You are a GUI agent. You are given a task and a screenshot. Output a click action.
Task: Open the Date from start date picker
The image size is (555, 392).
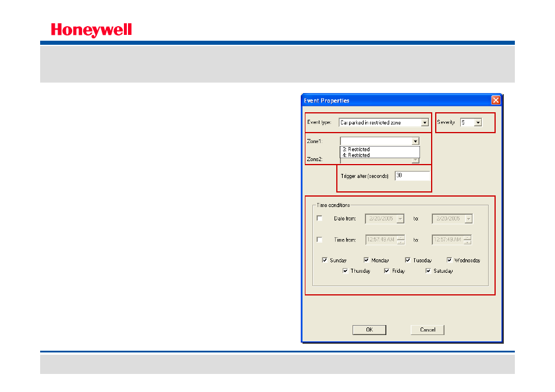[400, 219]
